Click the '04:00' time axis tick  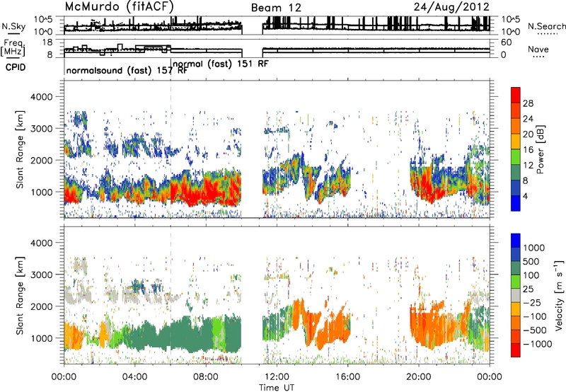point(135,377)
